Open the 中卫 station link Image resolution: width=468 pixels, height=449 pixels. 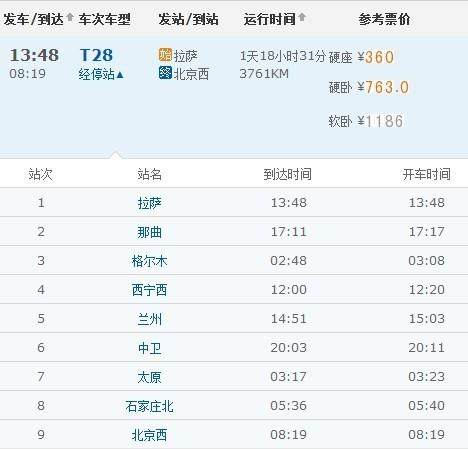pyautogui.click(x=149, y=348)
